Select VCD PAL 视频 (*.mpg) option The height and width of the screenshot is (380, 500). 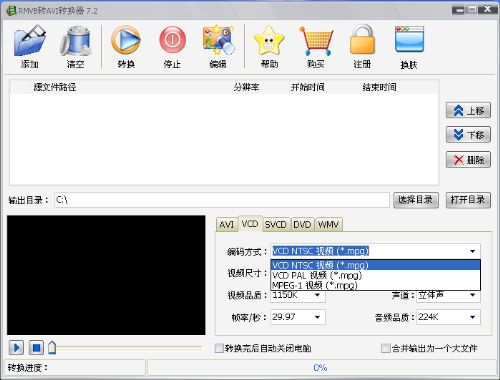pyautogui.click(x=375, y=275)
